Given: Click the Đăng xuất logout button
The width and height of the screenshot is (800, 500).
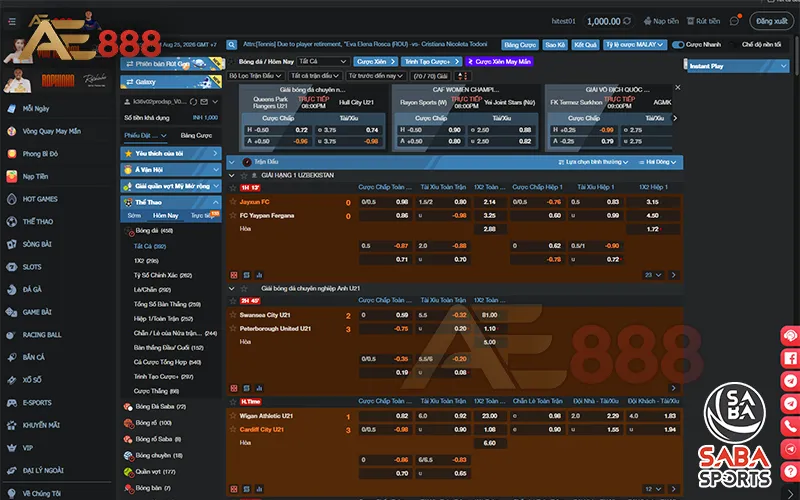Looking at the screenshot, I should coord(771,21).
